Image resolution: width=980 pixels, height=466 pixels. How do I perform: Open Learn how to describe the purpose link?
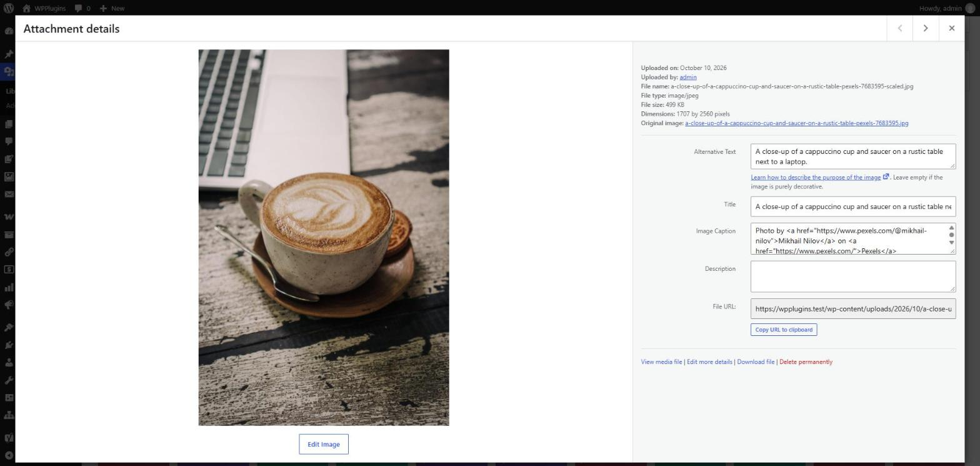tap(819, 177)
